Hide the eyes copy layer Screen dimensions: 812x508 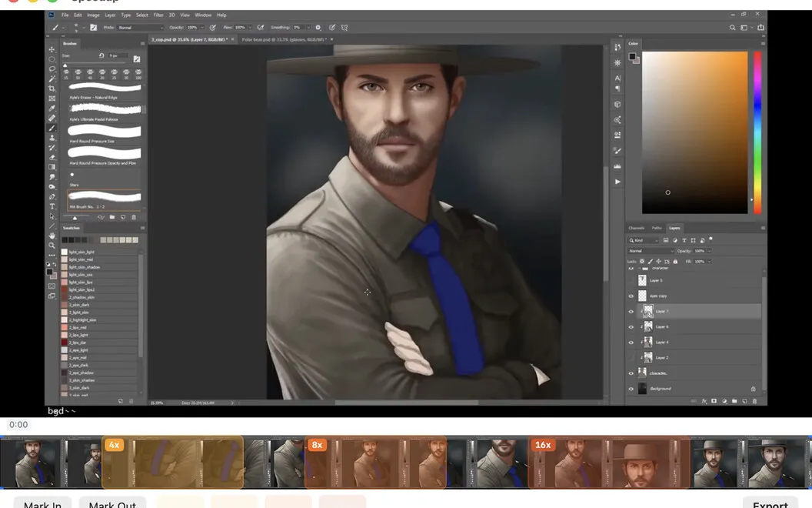pyautogui.click(x=631, y=296)
